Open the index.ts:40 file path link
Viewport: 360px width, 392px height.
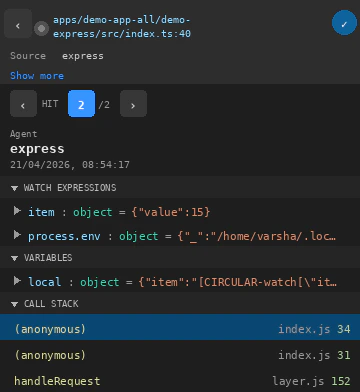[x=122, y=27]
